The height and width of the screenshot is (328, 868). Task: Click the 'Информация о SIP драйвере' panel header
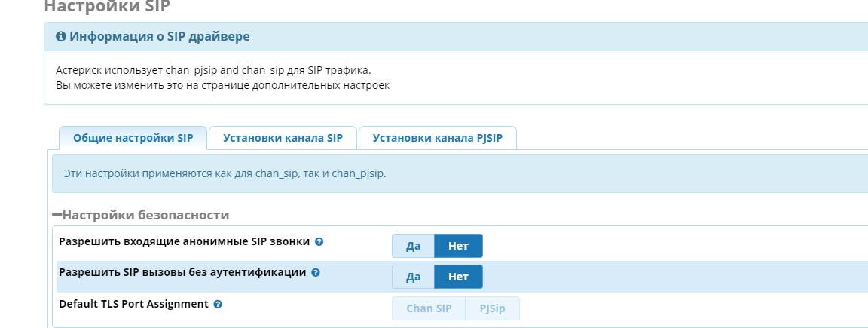coord(160,36)
